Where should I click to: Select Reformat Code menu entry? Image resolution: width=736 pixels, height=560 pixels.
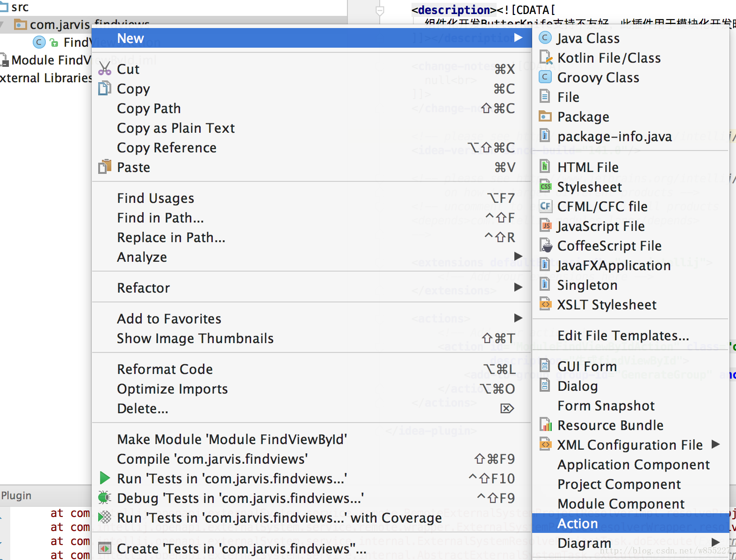point(165,369)
